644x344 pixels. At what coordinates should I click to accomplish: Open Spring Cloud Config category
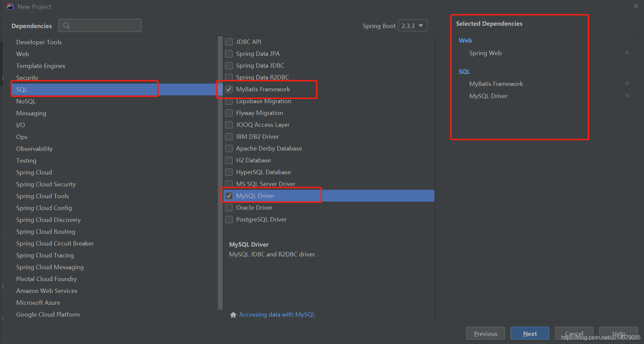click(115, 208)
